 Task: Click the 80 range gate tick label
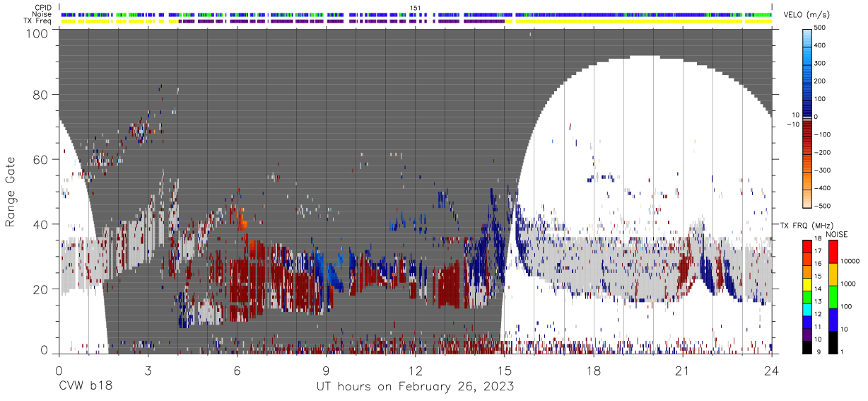tap(42, 94)
